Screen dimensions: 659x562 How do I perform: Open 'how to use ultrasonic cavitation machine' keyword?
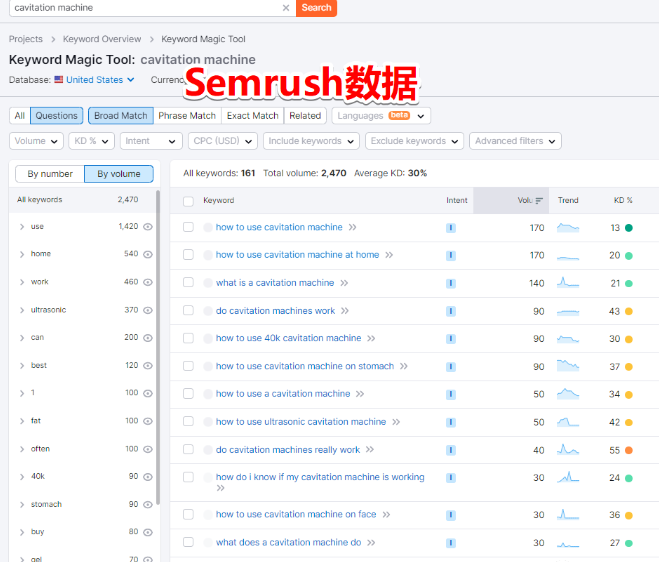tap(301, 422)
